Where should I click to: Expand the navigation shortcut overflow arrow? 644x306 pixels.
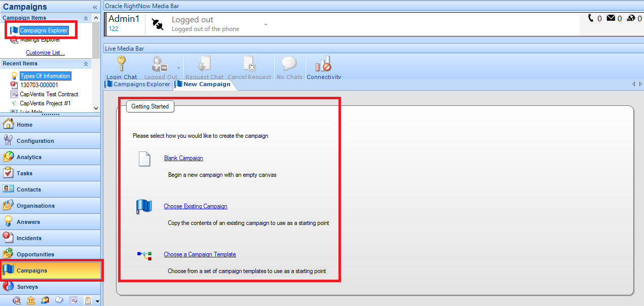coord(97,301)
